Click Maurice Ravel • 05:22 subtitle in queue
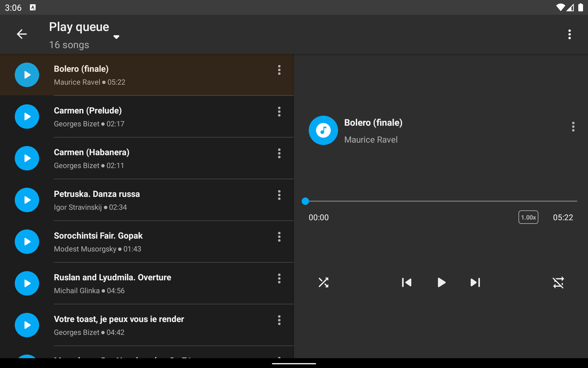 pyautogui.click(x=89, y=82)
